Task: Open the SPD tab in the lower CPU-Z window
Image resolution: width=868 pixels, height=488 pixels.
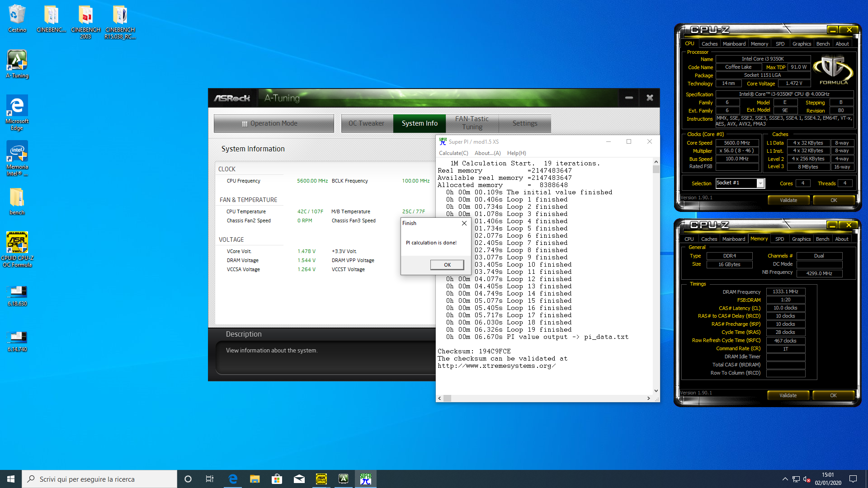Action: pos(779,239)
